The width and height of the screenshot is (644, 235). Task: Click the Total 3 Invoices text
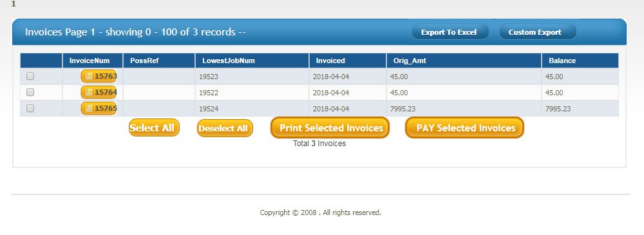coord(319,144)
